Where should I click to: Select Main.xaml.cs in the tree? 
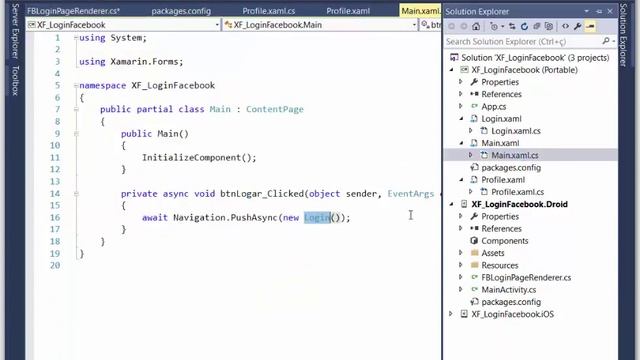pos(514,155)
